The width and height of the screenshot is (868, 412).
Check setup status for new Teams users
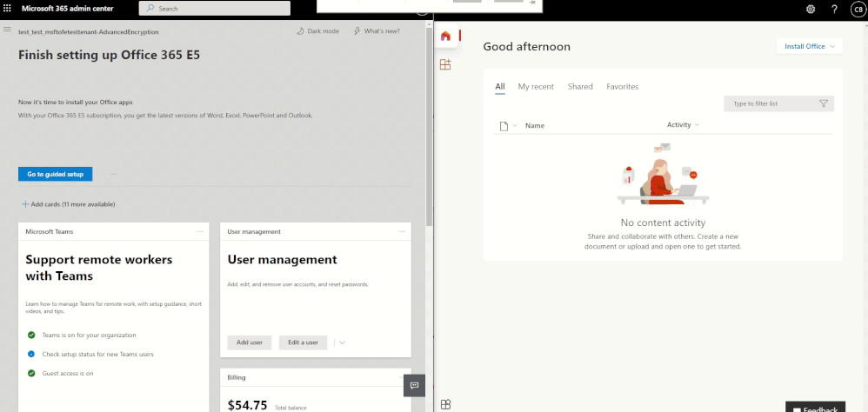click(98, 354)
